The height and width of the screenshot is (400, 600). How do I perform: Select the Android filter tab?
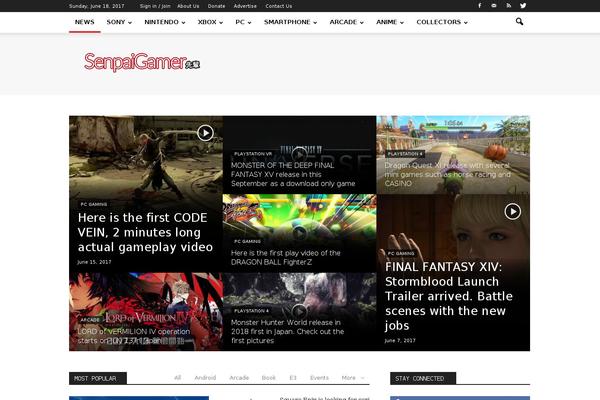(205, 378)
